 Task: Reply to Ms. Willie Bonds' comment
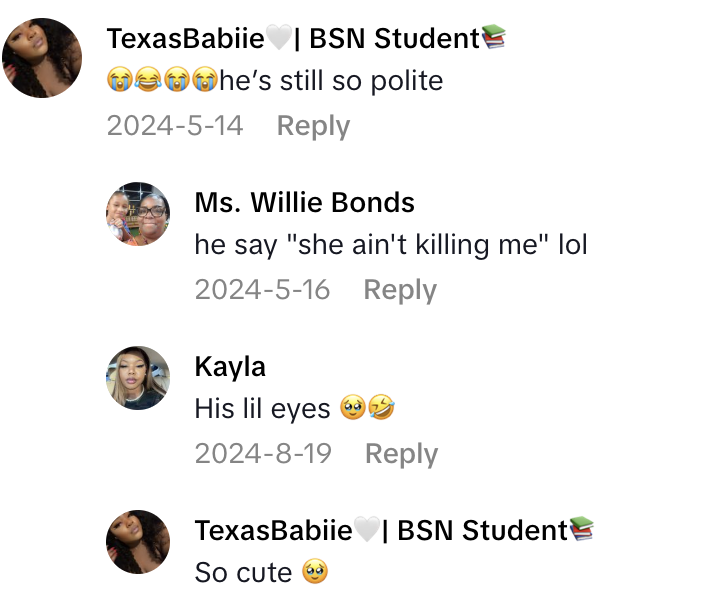(x=400, y=290)
